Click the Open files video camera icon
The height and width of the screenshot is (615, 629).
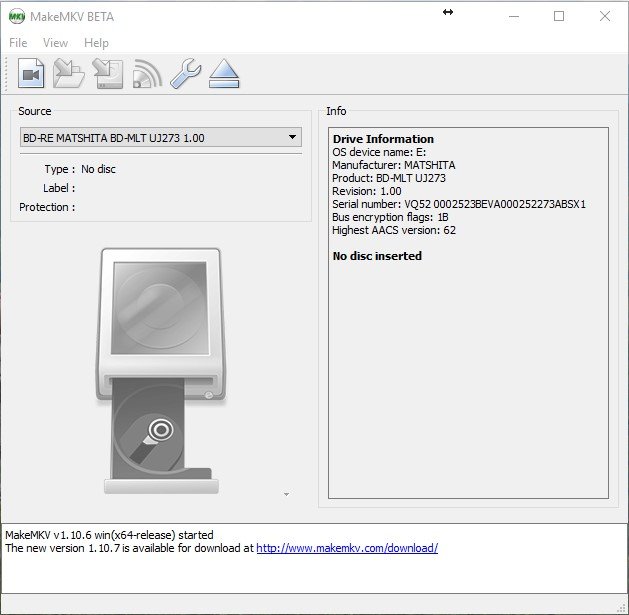(31, 73)
